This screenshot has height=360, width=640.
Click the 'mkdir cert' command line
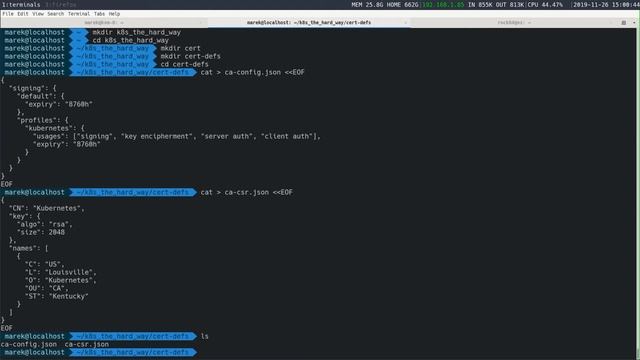coord(180,48)
